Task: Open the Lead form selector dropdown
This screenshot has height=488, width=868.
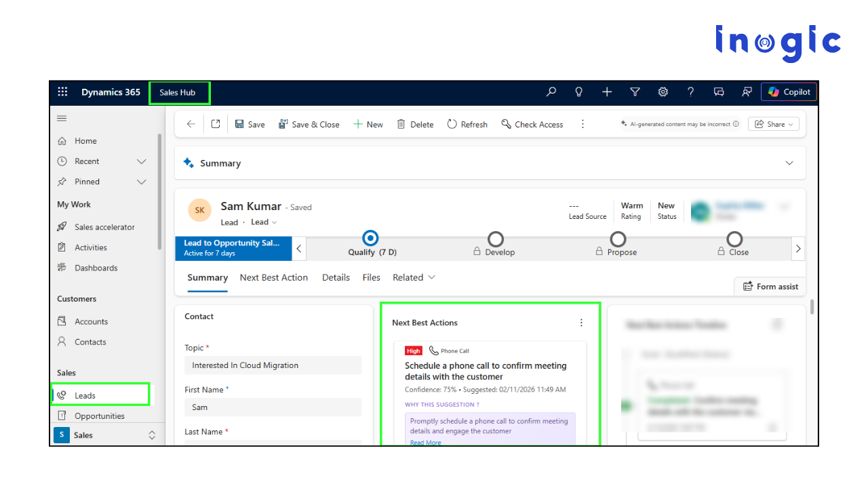Action: coord(264,222)
